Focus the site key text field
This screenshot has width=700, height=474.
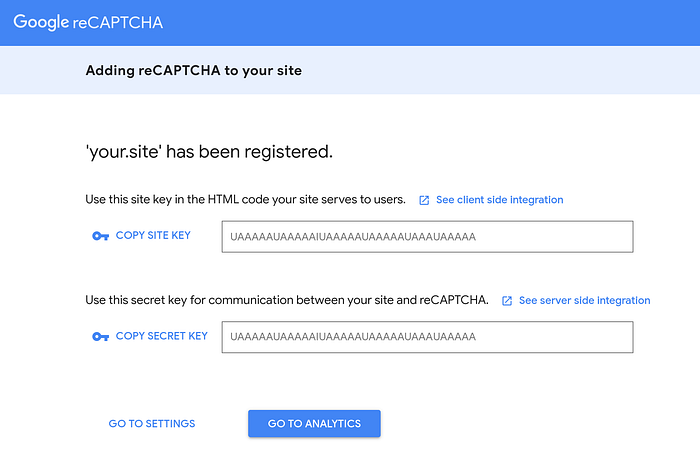coord(427,237)
